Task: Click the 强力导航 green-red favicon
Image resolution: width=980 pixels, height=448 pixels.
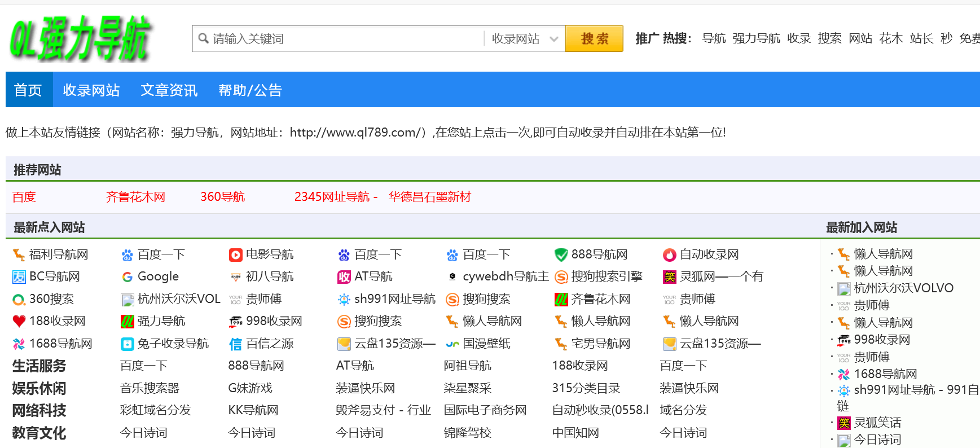Action: 128,322
